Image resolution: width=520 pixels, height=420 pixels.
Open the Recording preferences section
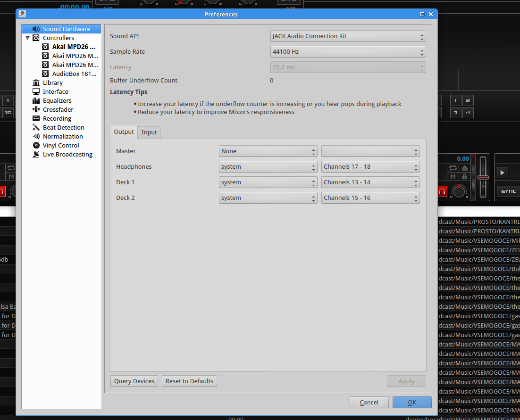(x=57, y=118)
